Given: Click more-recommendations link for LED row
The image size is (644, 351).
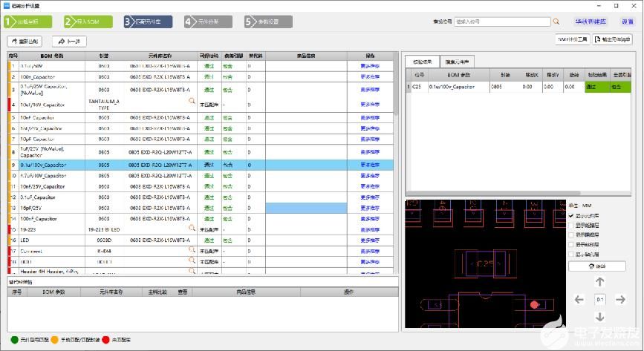Looking at the screenshot, I should (370, 240).
